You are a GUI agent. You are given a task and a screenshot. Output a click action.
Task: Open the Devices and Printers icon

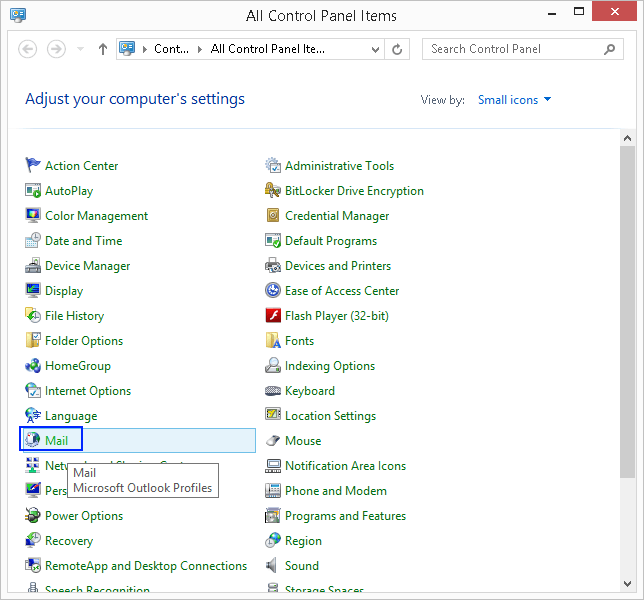tap(273, 266)
